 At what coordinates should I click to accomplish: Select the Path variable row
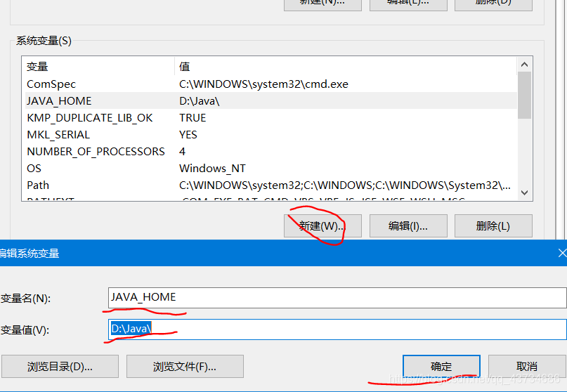point(271,185)
